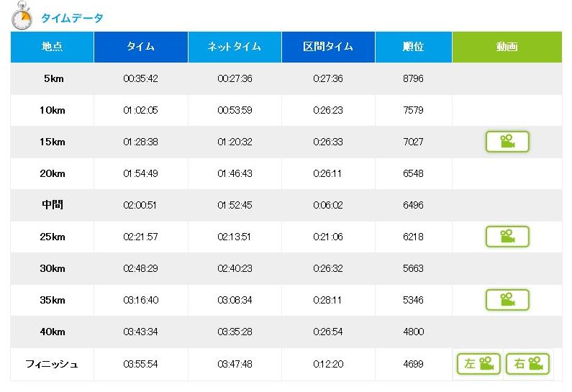Select the finish net time 03:47:48

[235, 364]
